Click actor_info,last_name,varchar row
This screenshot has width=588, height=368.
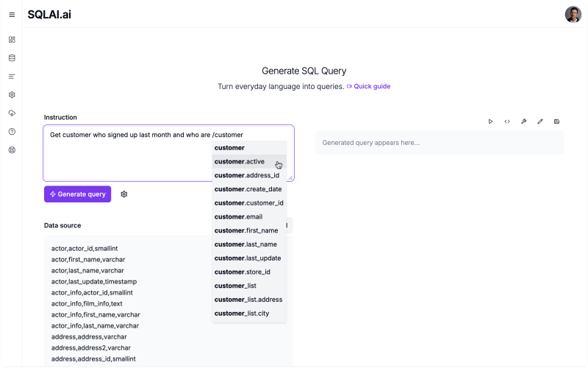click(95, 325)
